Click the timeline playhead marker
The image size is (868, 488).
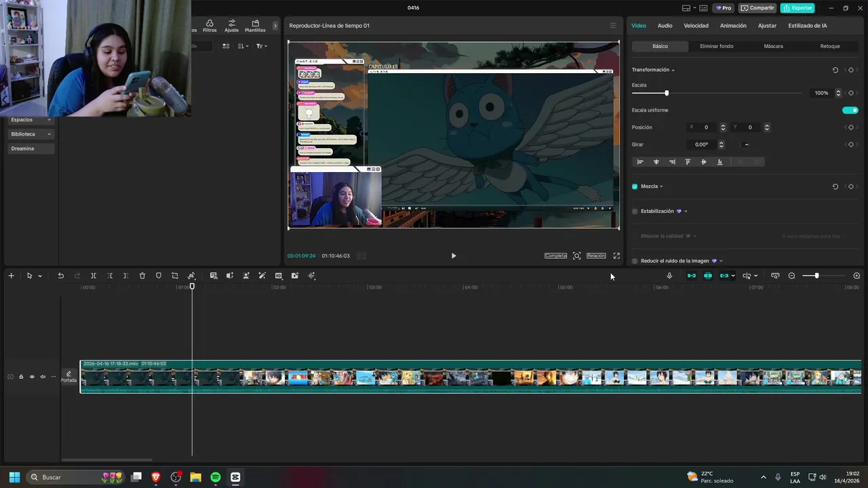click(x=192, y=287)
